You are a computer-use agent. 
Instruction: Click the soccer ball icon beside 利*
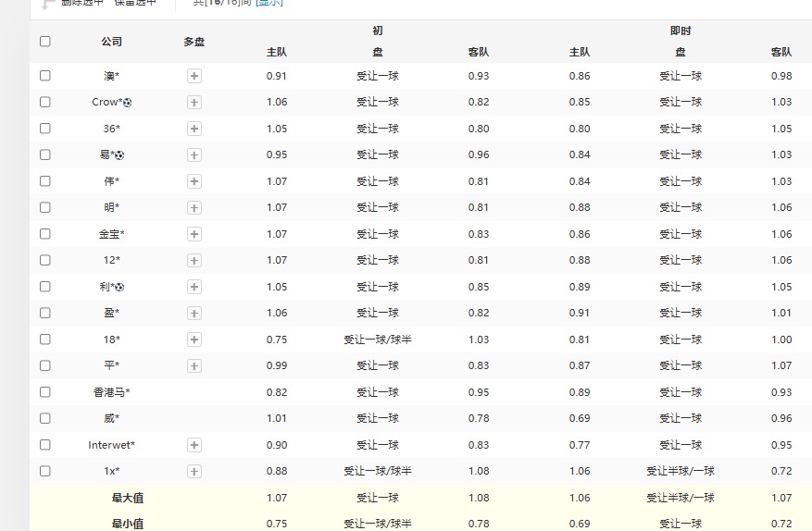coord(119,287)
